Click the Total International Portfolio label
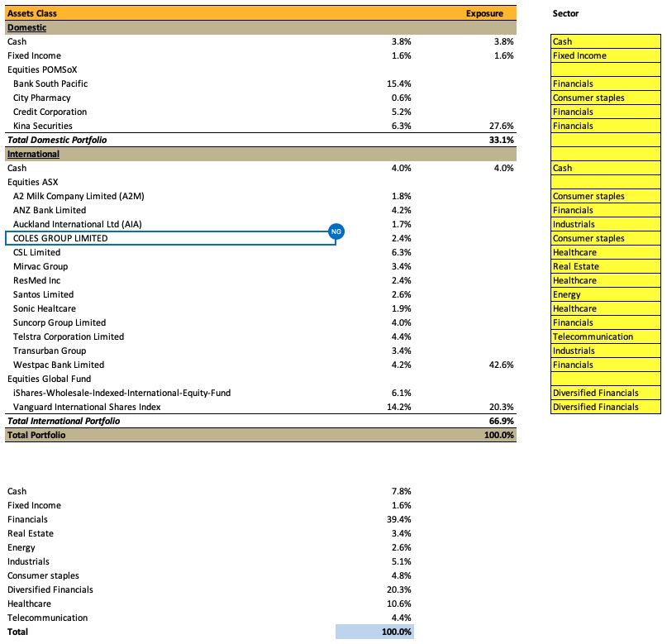The width and height of the screenshot is (667, 644). [x=64, y=421]
